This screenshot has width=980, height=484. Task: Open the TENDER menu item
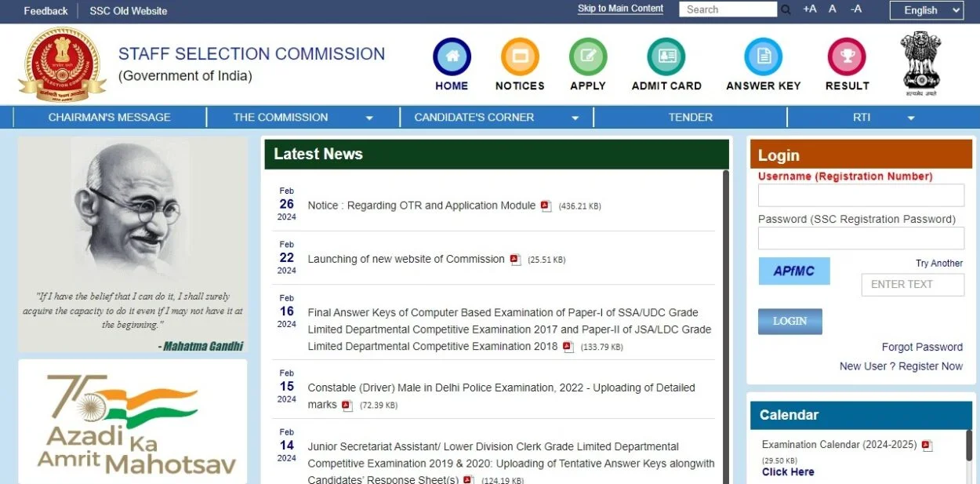[691, 118]
